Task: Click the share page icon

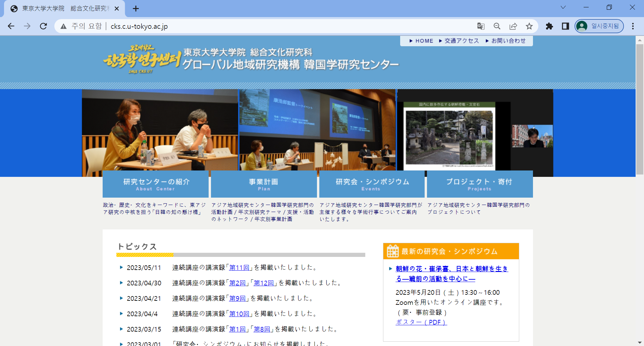Action: tap(513, 26)
